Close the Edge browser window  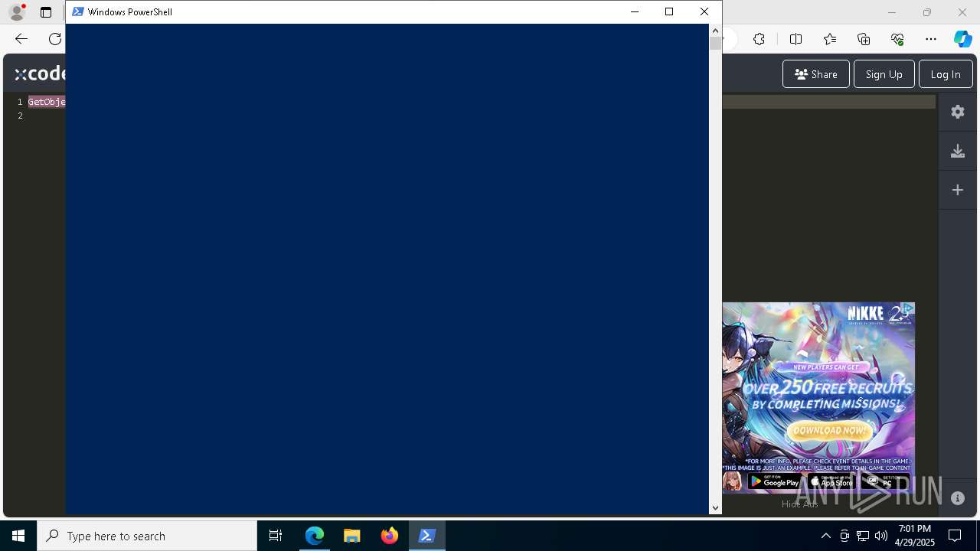pos(962,12)
